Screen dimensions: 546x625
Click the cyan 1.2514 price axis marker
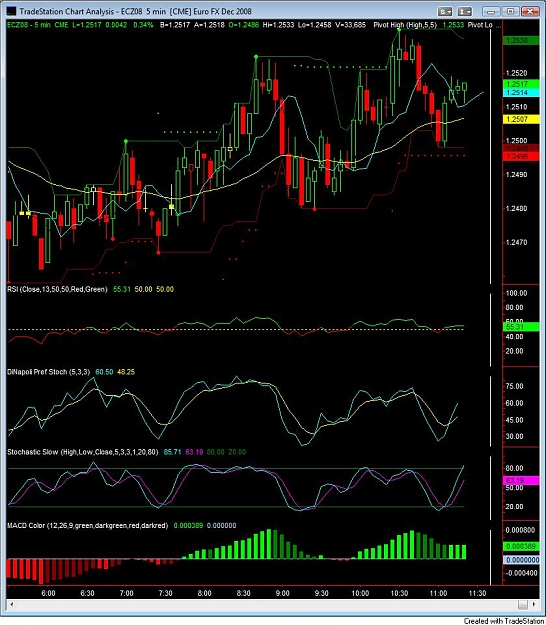521,92
